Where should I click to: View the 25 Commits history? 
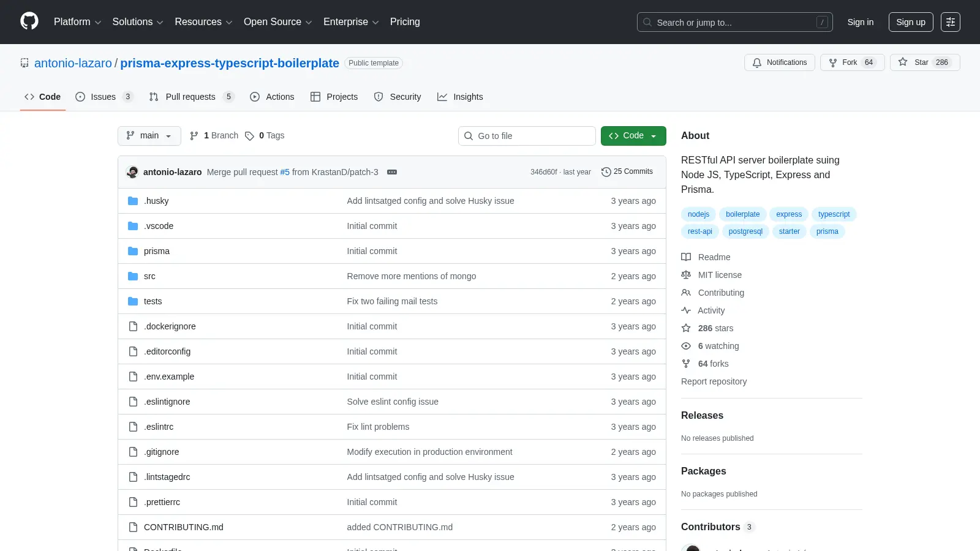click(x=627, y=171)
